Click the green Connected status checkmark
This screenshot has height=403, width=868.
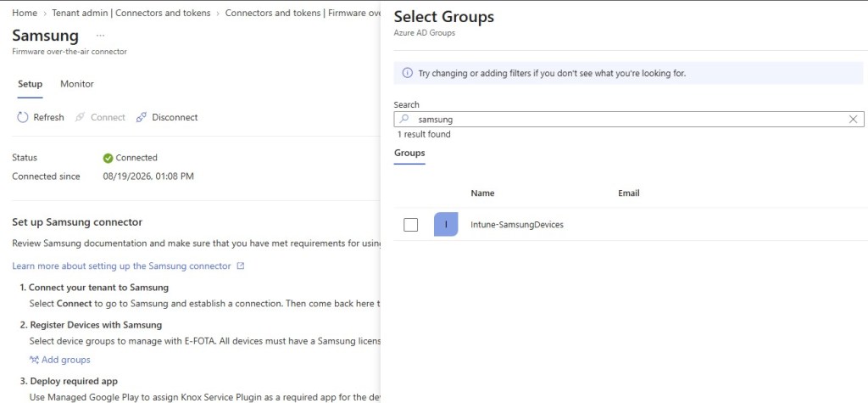[x=108, y=158]
